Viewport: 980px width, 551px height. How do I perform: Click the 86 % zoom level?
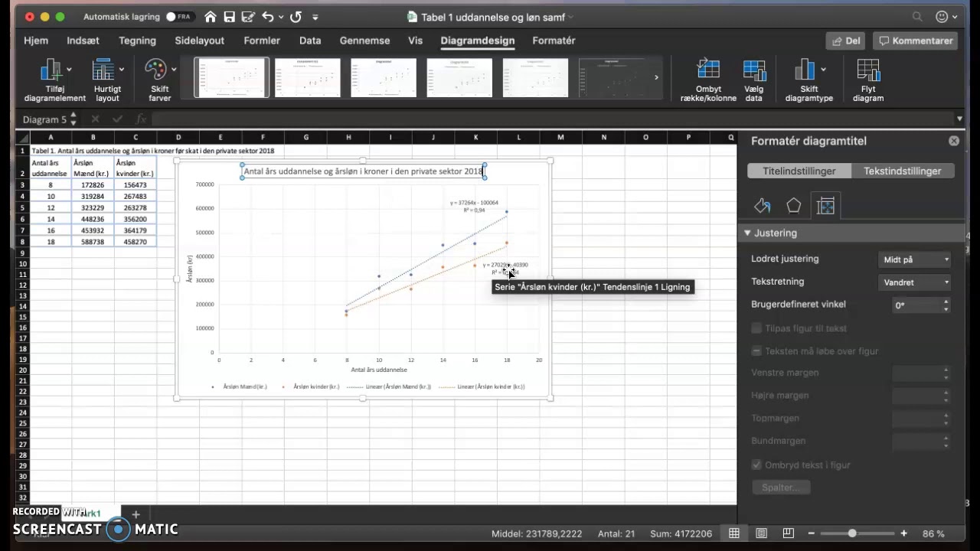pyautogui.click(x=933, y=533)
